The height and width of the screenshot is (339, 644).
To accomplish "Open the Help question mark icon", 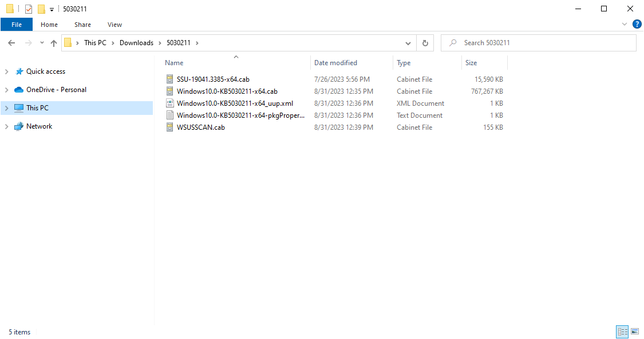I will click(x=637, y=24).
